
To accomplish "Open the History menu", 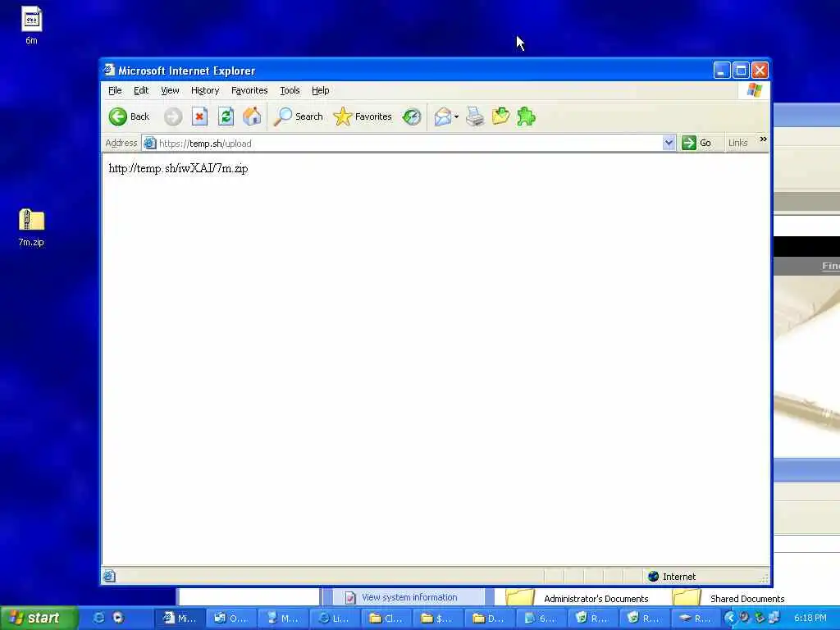I will [x=204, y=90].
